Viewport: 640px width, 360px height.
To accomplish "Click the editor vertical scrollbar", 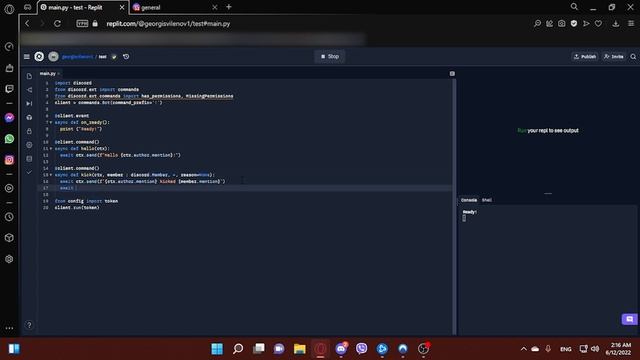I will [454, 206].
